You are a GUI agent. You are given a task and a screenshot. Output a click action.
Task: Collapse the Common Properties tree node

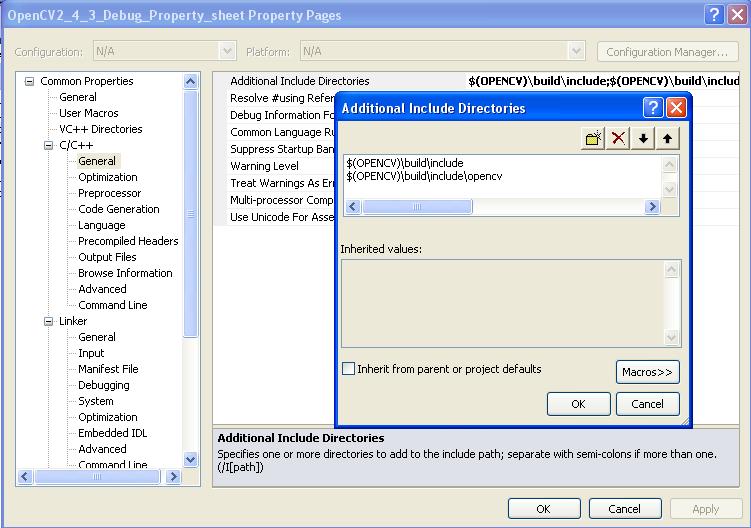pos(29,81)
